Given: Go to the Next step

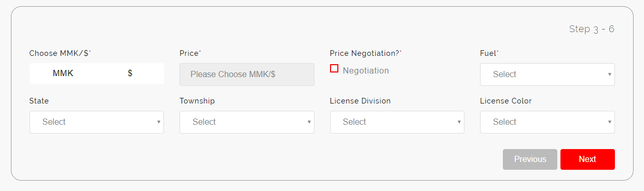Looking at the screenshot, I should [x=587, y=159].
